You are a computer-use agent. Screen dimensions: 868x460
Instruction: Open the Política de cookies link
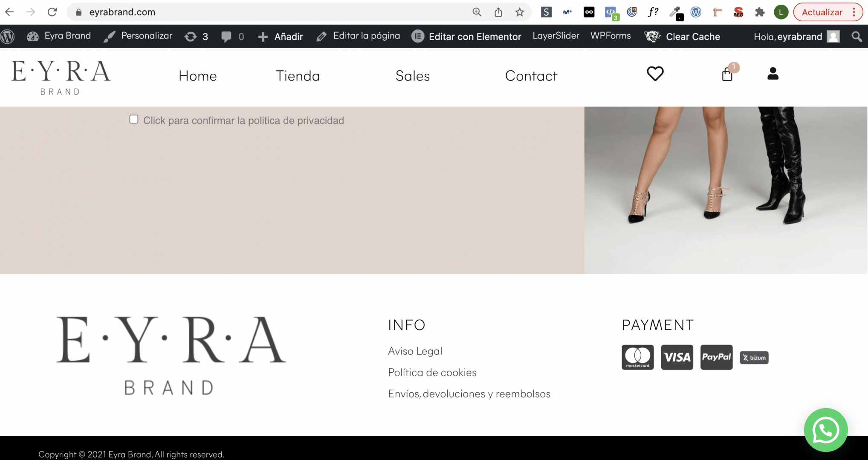[432, 372]
